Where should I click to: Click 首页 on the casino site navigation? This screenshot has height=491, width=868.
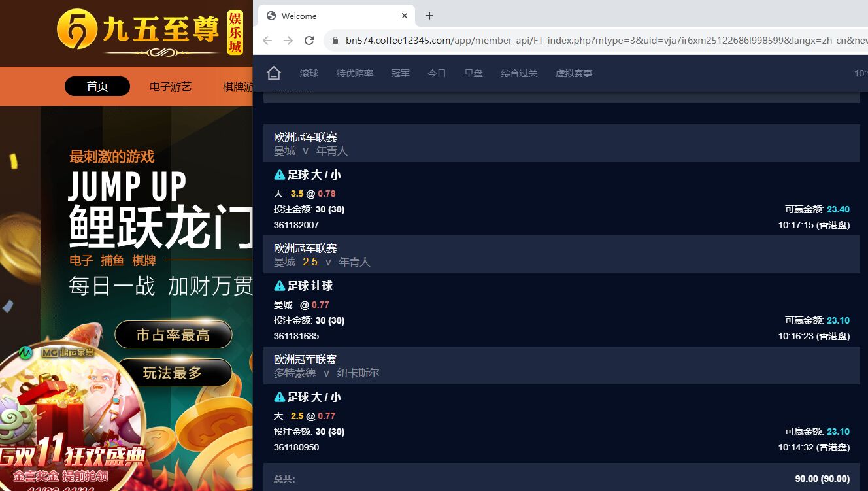coord(97,86)
